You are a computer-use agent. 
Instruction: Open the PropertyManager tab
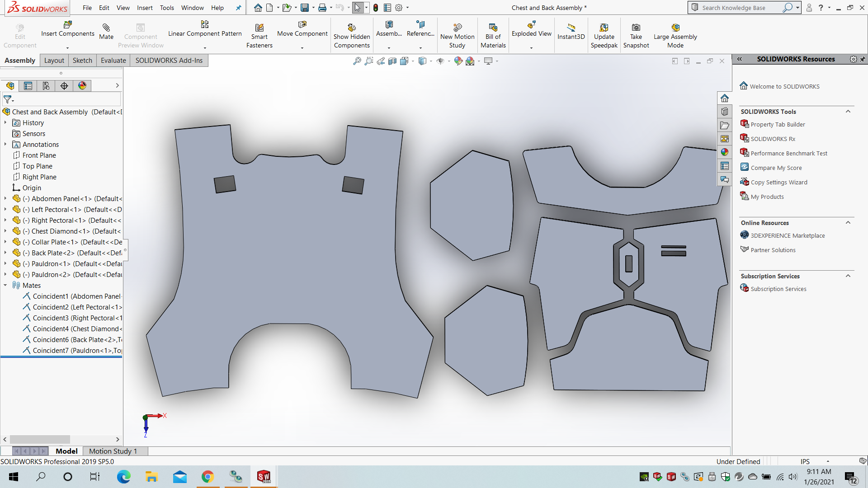click(x=28, y=86)
